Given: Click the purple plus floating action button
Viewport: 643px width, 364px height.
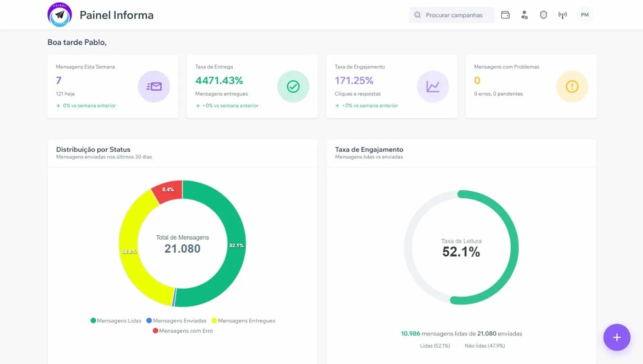Looking at the screenshot, I should coord(617,337).
